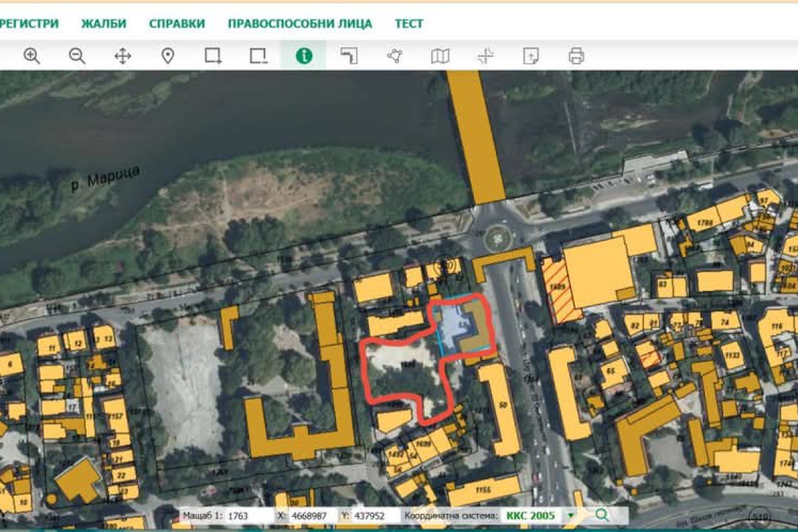Image resolution: width=798 pixels, height=532 pixels.
Task: Choose the rectangle add-selection tool
Action: [x=213, y=56]
